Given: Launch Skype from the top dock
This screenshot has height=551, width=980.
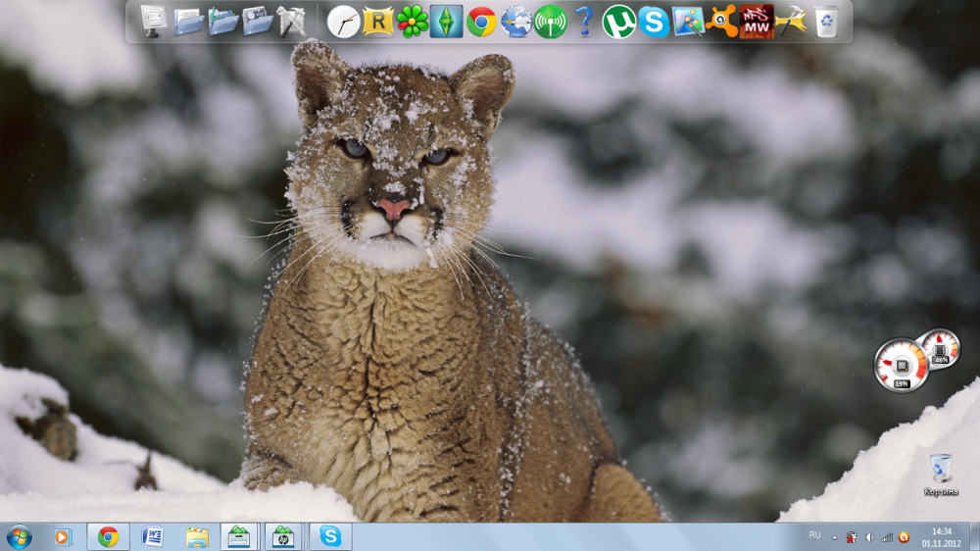Looking at the screenshot, I should pos(653,22).
